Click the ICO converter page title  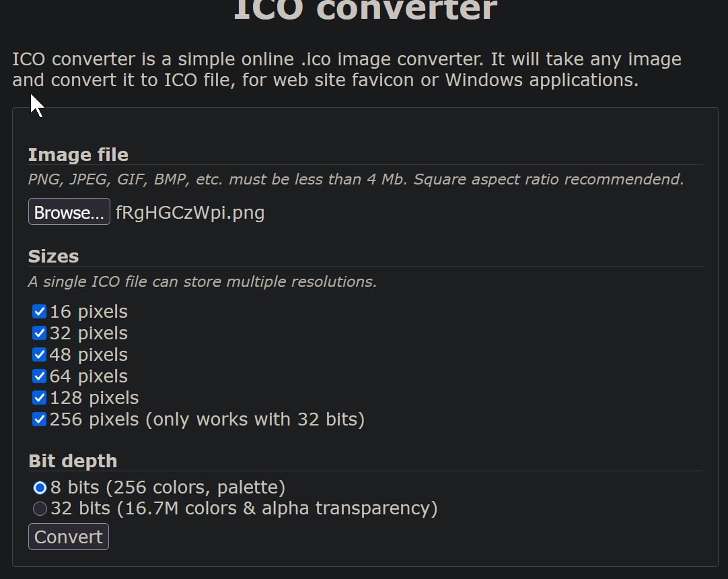(365, 11)
